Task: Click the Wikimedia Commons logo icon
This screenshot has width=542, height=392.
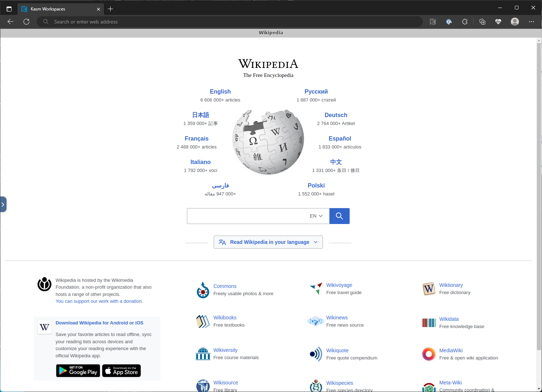Action: 203,290
